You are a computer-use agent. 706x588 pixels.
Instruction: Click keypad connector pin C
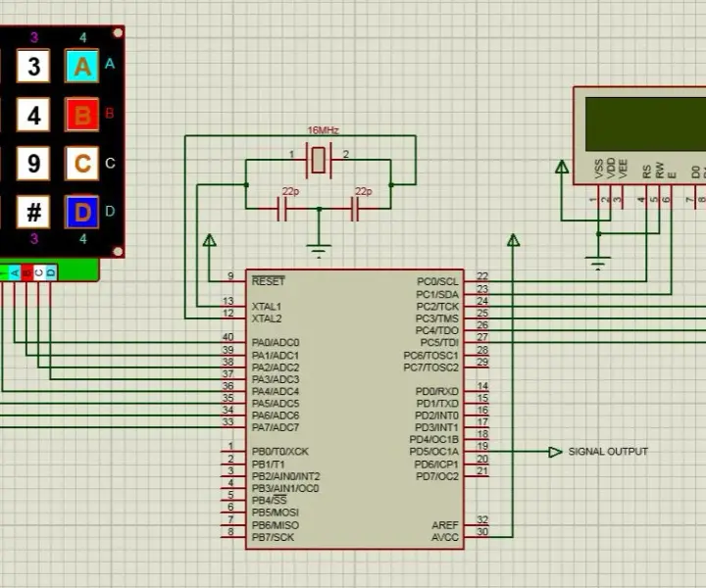click(x=39, y=272)
